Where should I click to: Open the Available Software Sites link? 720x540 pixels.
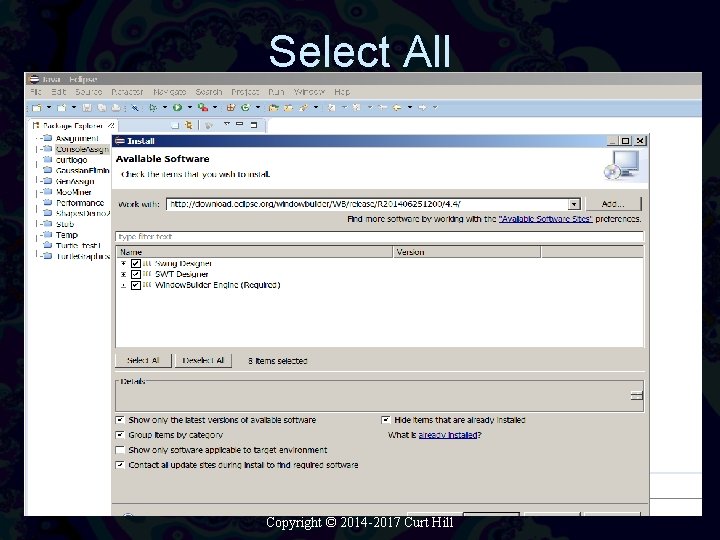[x=546, y=219]
